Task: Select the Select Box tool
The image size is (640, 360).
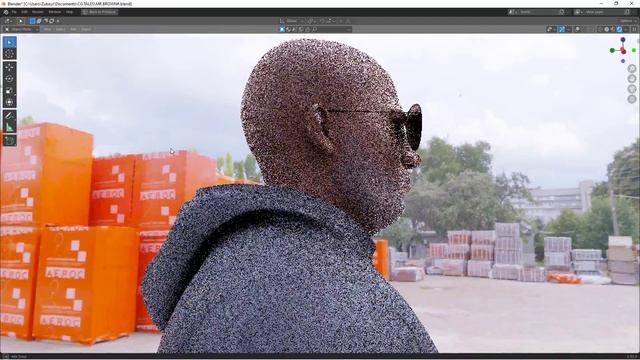Action: [10, 42]
